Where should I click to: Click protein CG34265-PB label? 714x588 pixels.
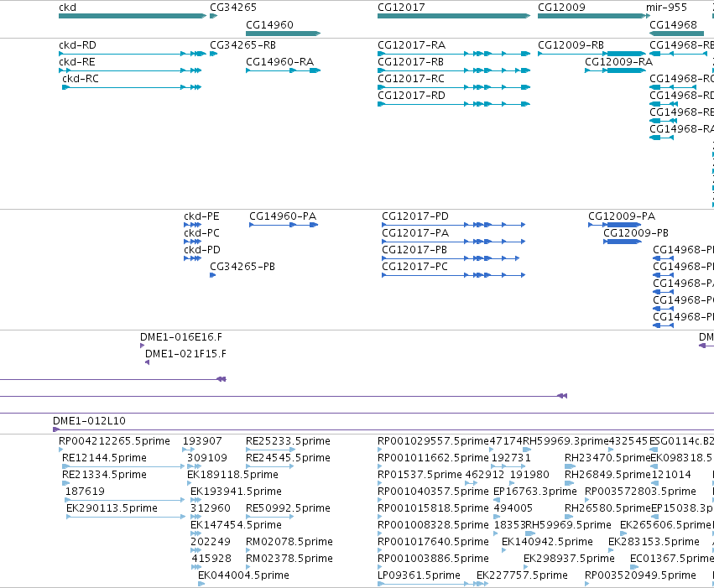(242, 267)
